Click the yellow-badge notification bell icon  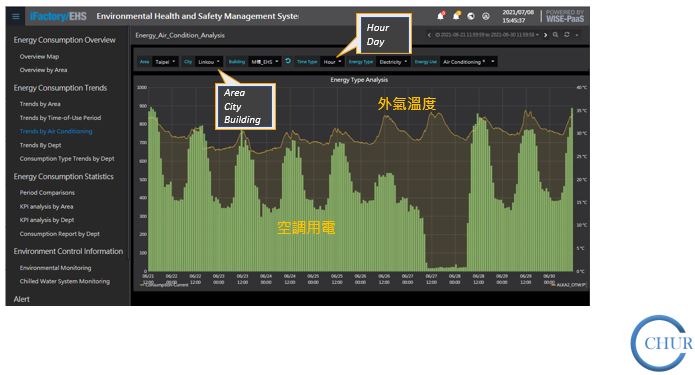pyautogui.click(x=456, y=16)
